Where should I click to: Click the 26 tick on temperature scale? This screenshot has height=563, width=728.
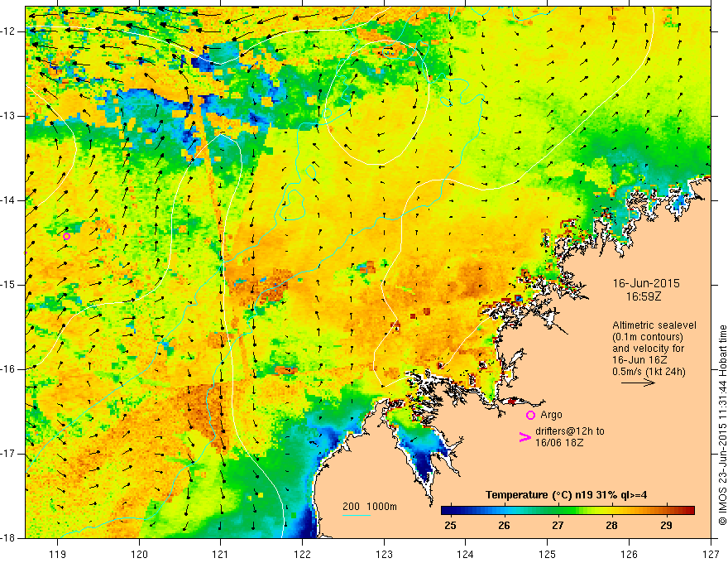tap(504, 526)
